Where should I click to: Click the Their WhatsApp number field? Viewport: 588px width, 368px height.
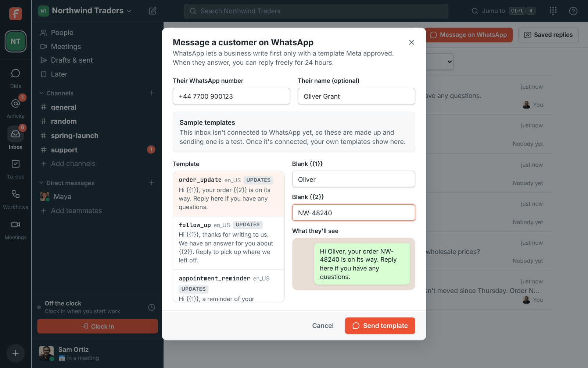click(232, 96)
